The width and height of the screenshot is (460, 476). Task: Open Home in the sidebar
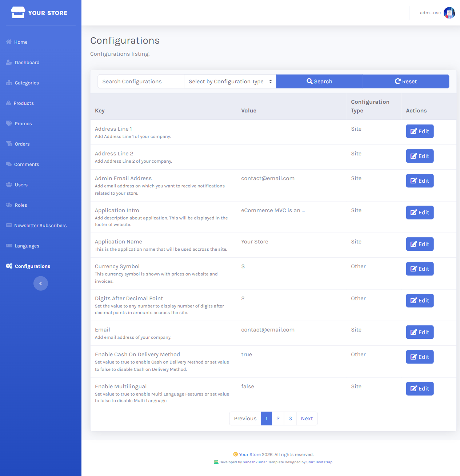(41, 42)
